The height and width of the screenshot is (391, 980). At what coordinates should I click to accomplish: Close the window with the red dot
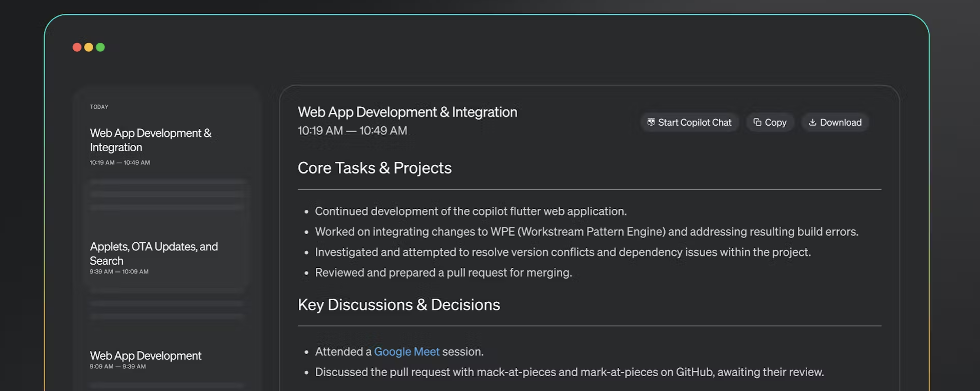point(77,47)
